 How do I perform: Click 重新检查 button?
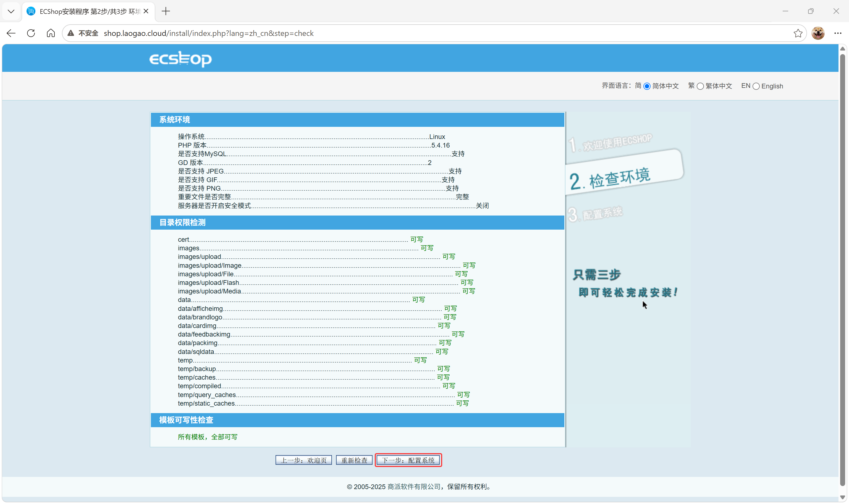click(354, 460)
